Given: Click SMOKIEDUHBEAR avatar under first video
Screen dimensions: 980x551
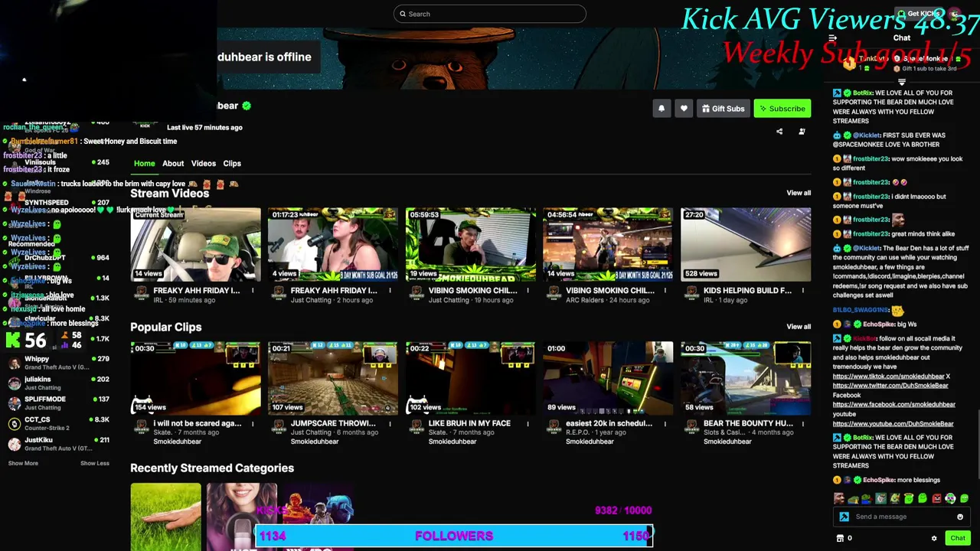Looking at the screenshot, I should tap(141, 292).
